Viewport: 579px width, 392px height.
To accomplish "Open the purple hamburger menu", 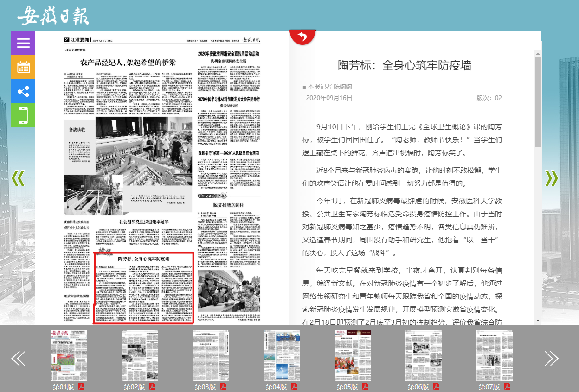I will point(23,43).
